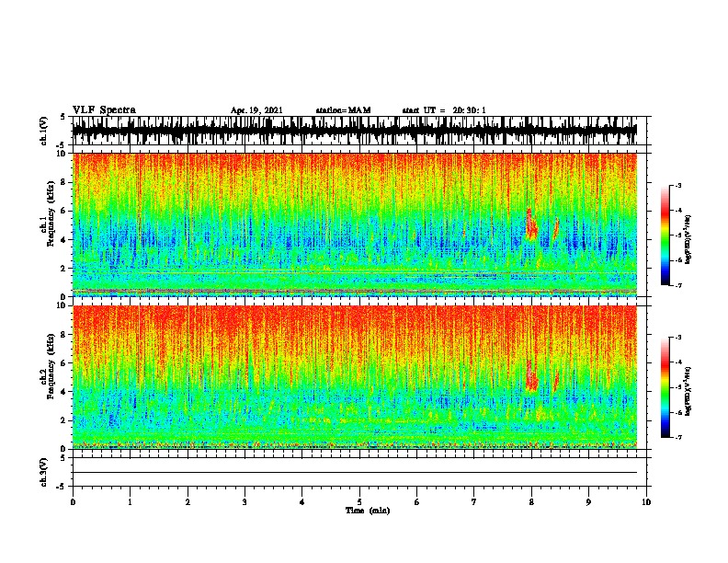Click the red burst near 8 min in ch.2
This screenshot has height=563, width=728.
[531, 375]
